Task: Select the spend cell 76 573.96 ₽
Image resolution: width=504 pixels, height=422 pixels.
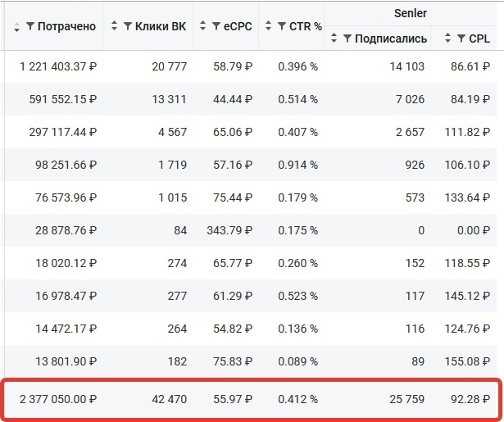Action: point(66,197)
